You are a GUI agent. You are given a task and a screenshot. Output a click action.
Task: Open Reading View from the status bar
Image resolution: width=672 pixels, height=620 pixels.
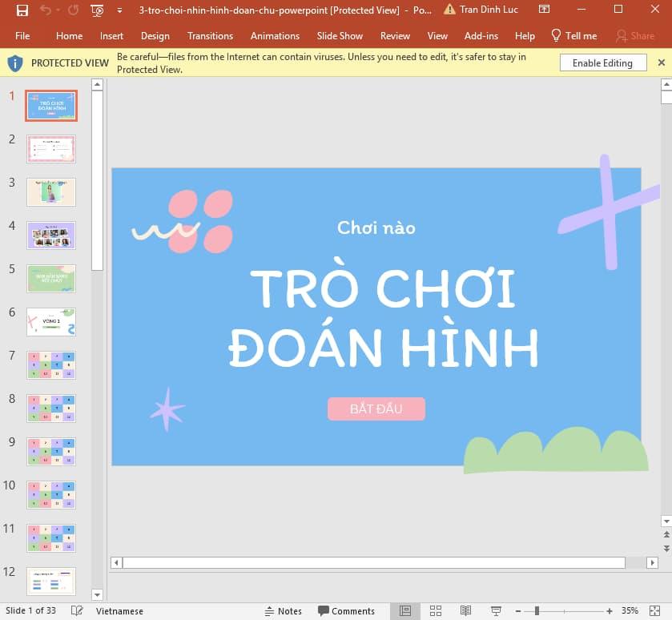[465, 610]
